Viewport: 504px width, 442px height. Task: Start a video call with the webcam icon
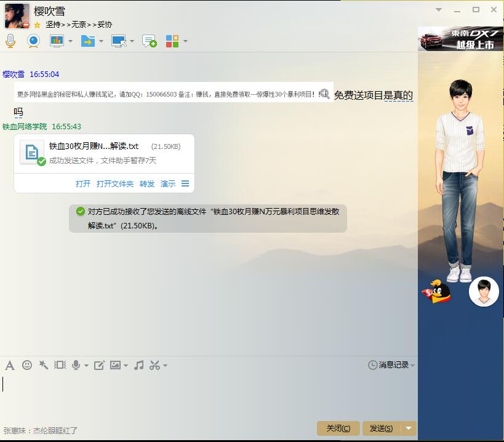point(33,41)
